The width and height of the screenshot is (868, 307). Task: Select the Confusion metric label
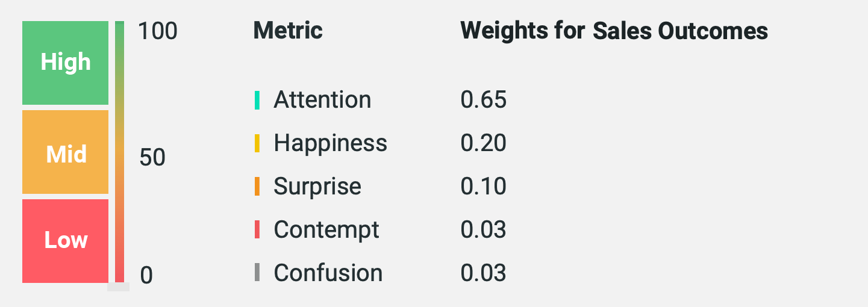click(328, 273)
